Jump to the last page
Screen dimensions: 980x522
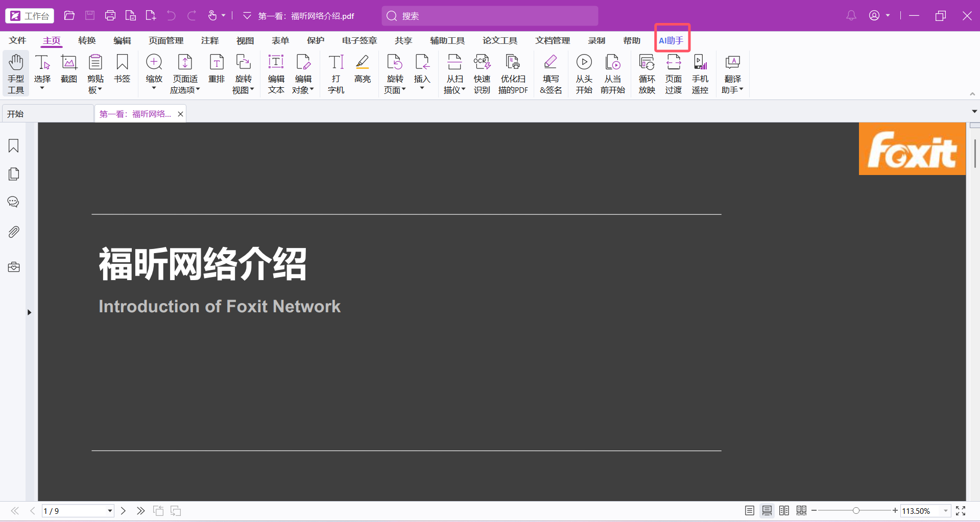[140, 511]
